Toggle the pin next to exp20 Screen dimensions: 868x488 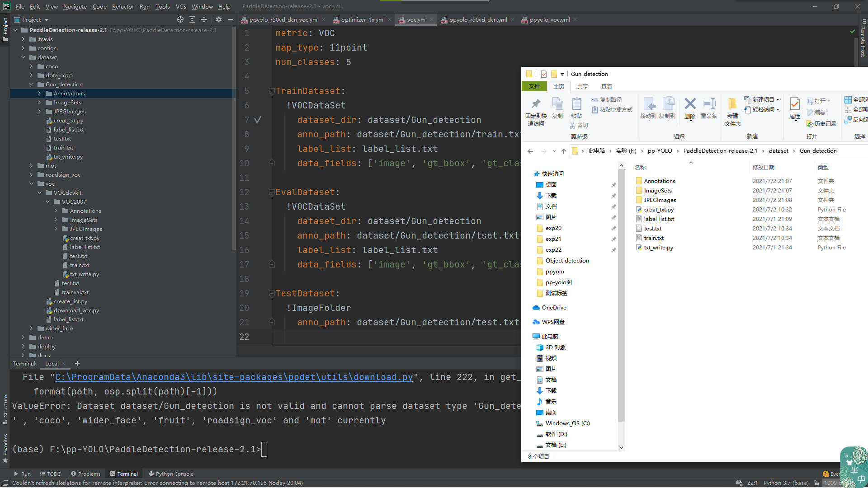pyautogui.click(x=613, y=228)
